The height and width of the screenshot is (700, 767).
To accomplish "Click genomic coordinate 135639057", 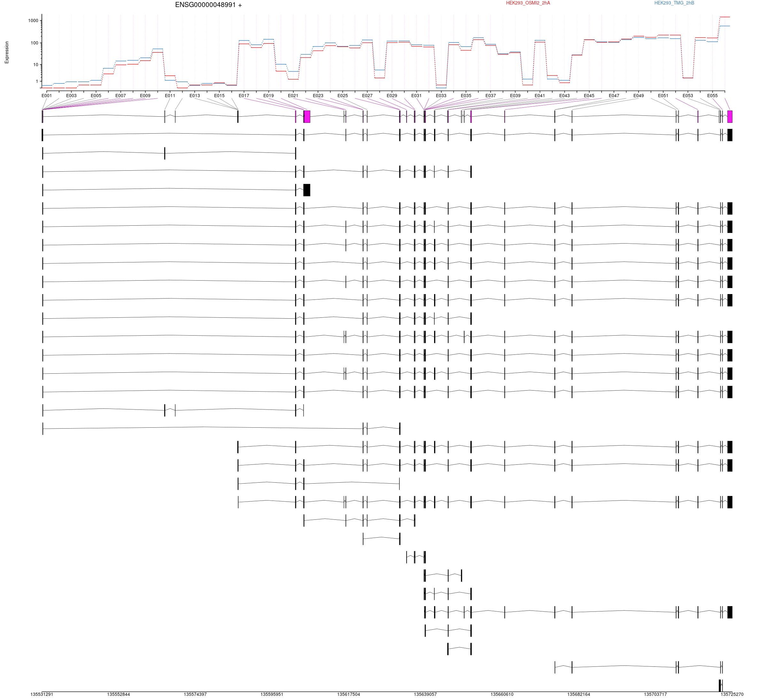I will (425, 694).
